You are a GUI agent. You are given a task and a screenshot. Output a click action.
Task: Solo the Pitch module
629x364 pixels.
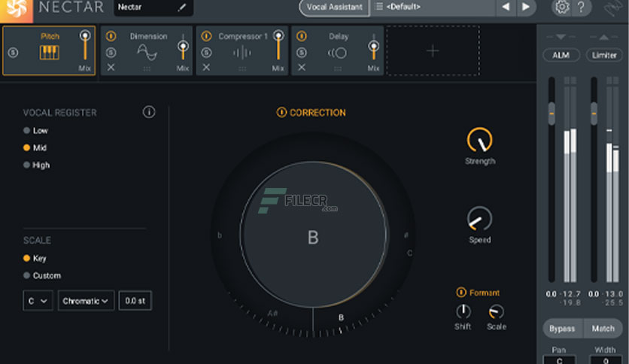13,53
